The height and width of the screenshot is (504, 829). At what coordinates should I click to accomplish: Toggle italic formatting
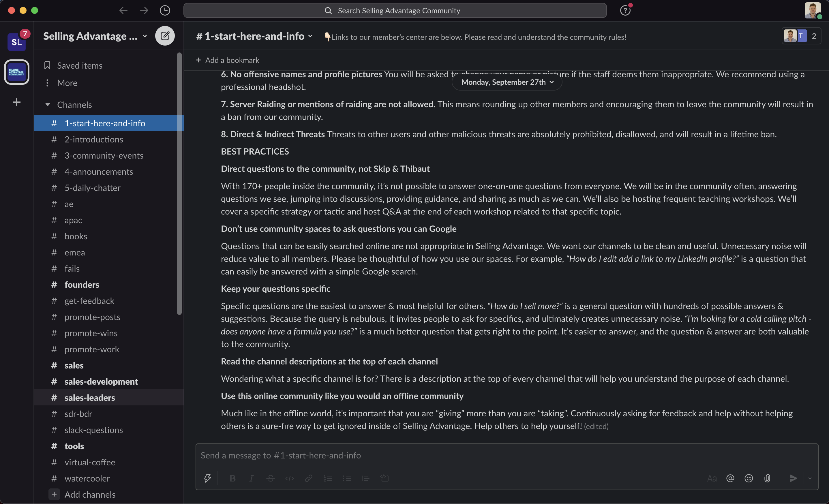[251, 478]
